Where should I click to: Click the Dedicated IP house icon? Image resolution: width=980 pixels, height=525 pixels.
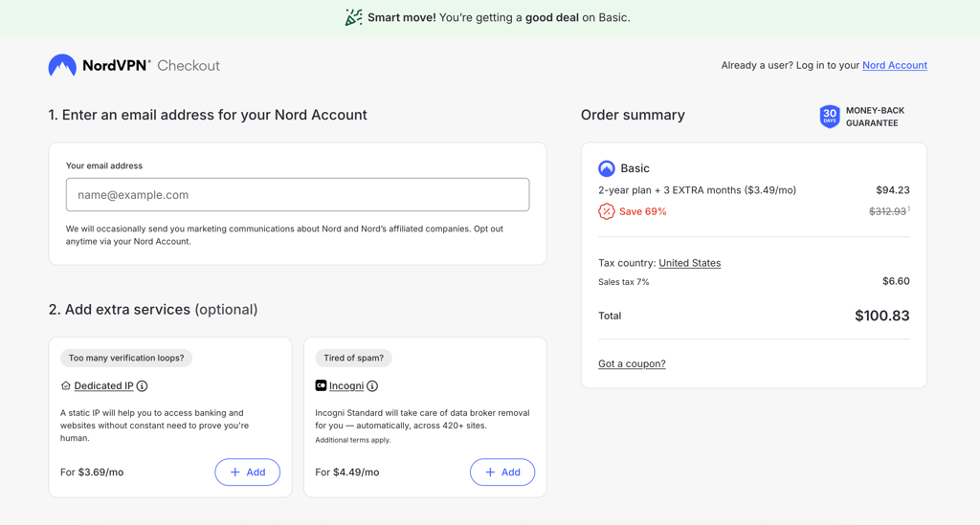[x=66, y=385]
